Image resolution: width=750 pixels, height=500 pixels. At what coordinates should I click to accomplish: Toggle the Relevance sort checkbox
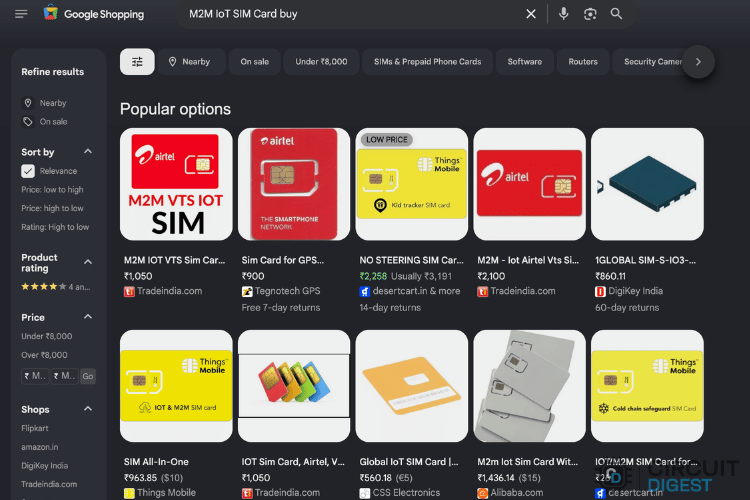(x=28, y=171)
